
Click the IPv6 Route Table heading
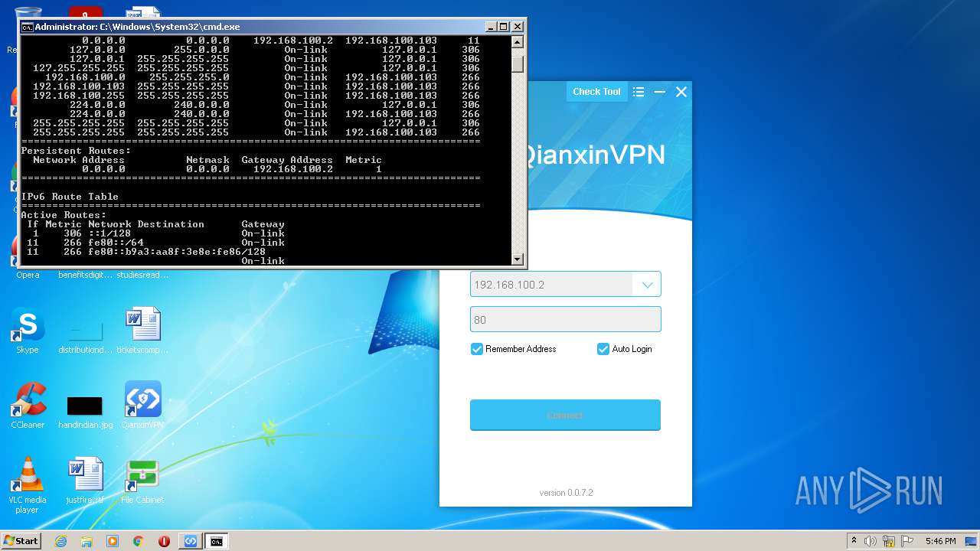coord(70,197)
